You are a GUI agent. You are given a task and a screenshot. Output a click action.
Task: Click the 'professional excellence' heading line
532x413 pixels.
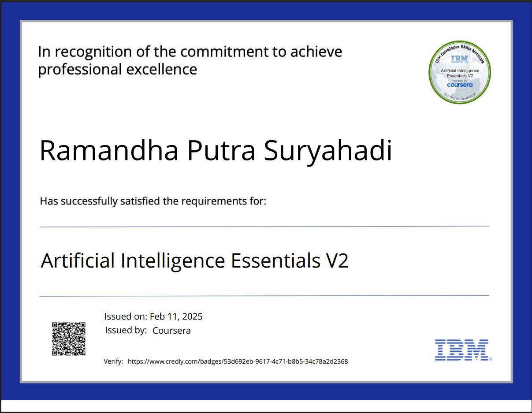click(x=118, y=70)
